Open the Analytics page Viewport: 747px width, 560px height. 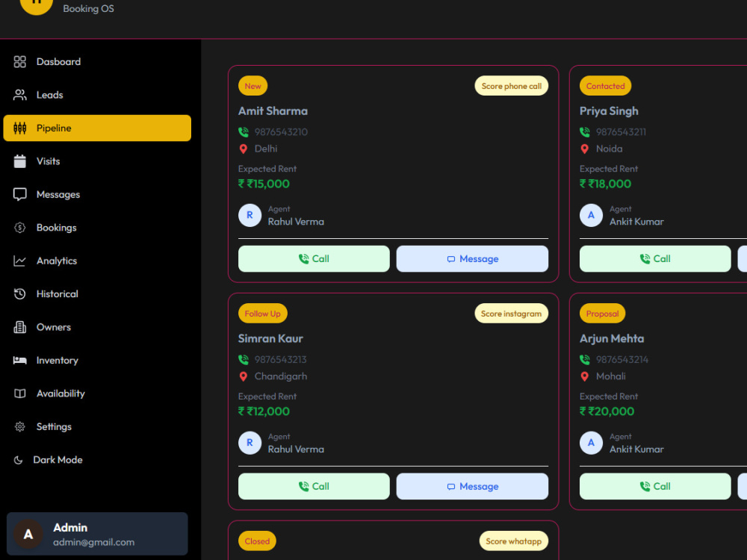pyautogui.click(x=97, y=261)
